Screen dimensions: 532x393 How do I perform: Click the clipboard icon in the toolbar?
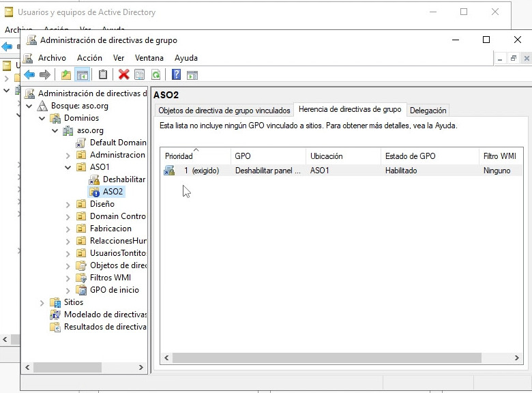click(103, 75)
